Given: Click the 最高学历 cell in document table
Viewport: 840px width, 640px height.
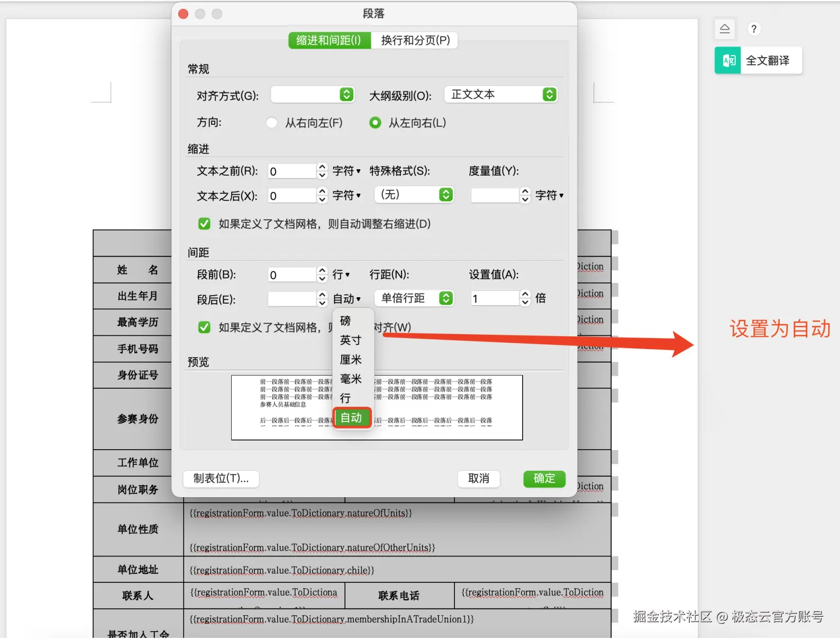Looking at the screenshot, I should point(133,322).
